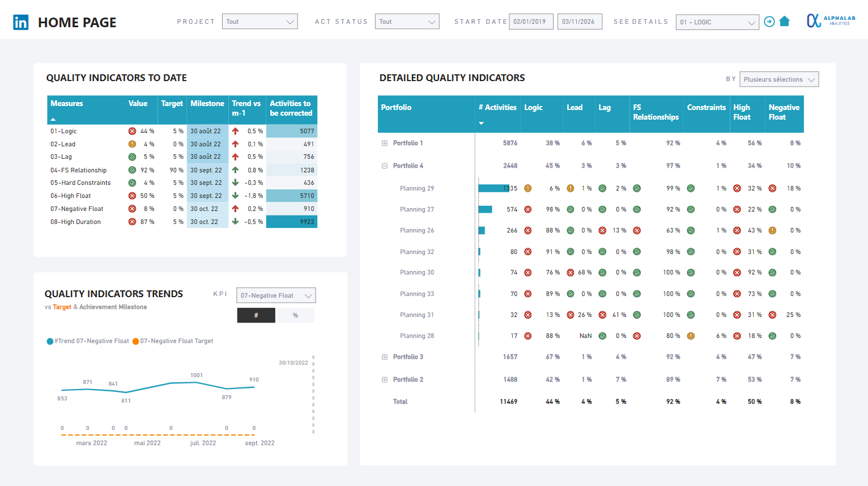Click the 07-Negative Float measure row
This screenshot has width=868, height=486.
pos(77,209)
